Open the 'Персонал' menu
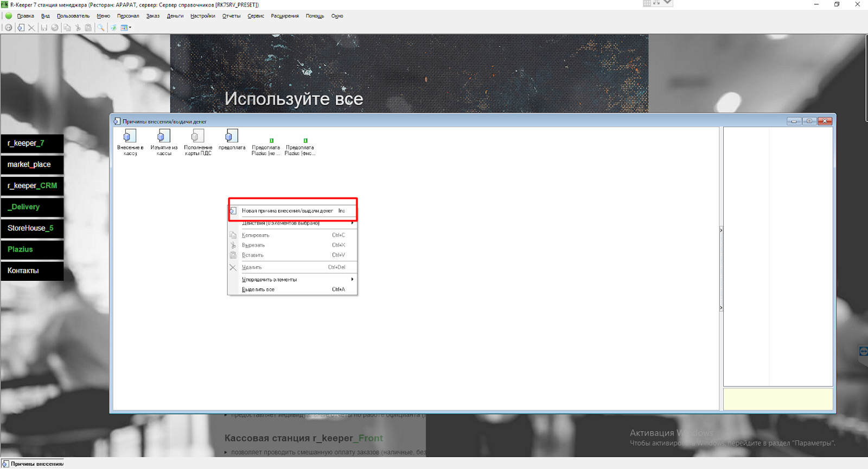This screenshot has width=868, height=469. (x=128, y=16)
